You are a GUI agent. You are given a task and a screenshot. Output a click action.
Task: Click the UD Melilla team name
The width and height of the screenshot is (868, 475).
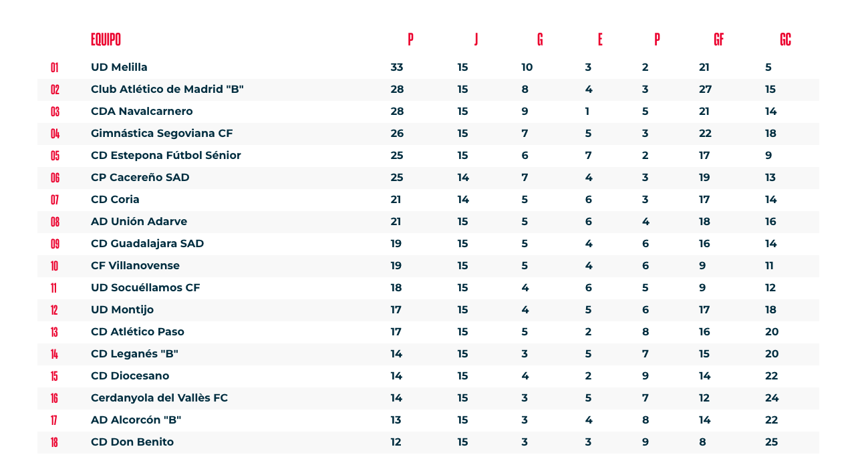(119, 67)
